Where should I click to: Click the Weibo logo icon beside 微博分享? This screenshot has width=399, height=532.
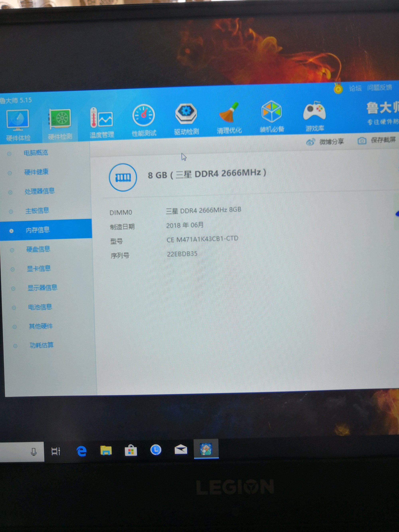(x=310, y=142)
